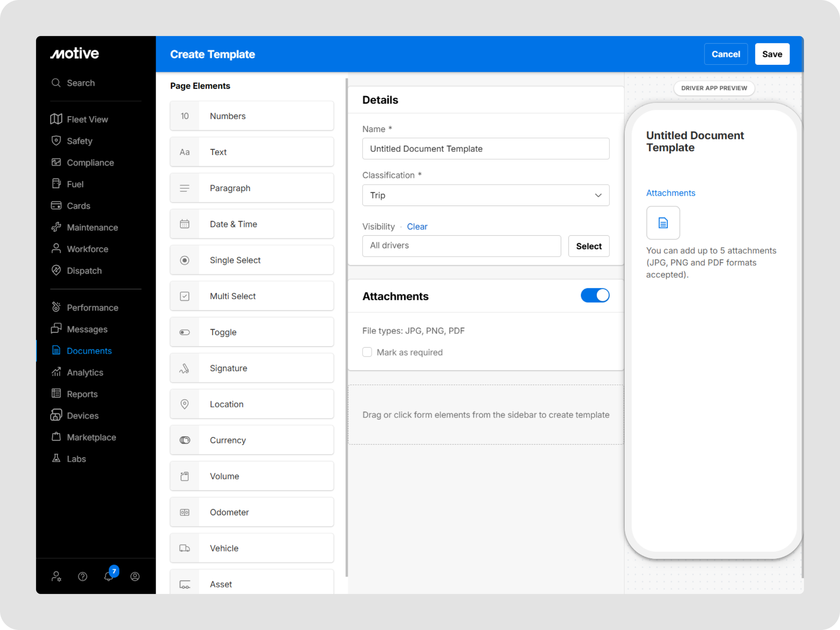Screen dimensions: 840x630
Task: Click the Odometer element icon
Action: [185, 512]
